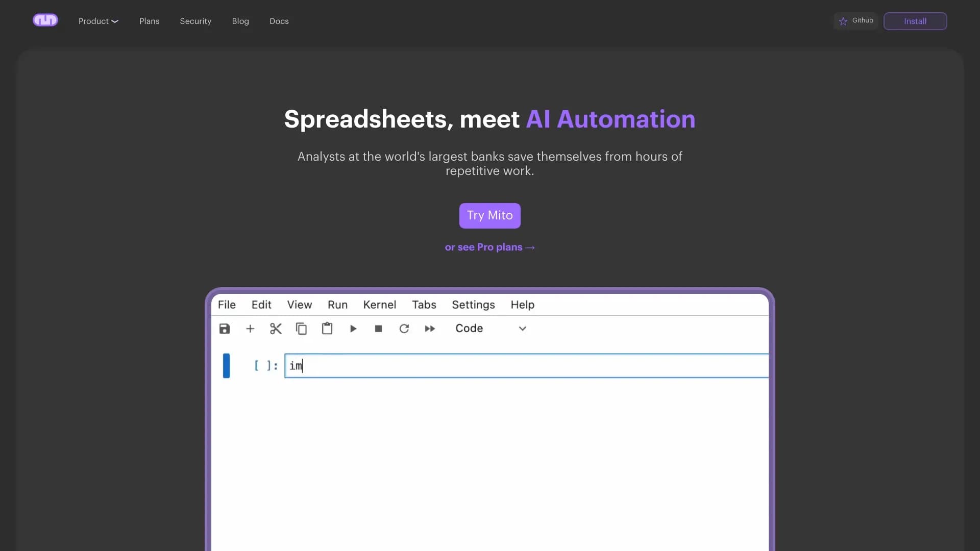This screenshot has width=980, height=551.
Task: Add a new cell with the plus icon
Action: 250,329
